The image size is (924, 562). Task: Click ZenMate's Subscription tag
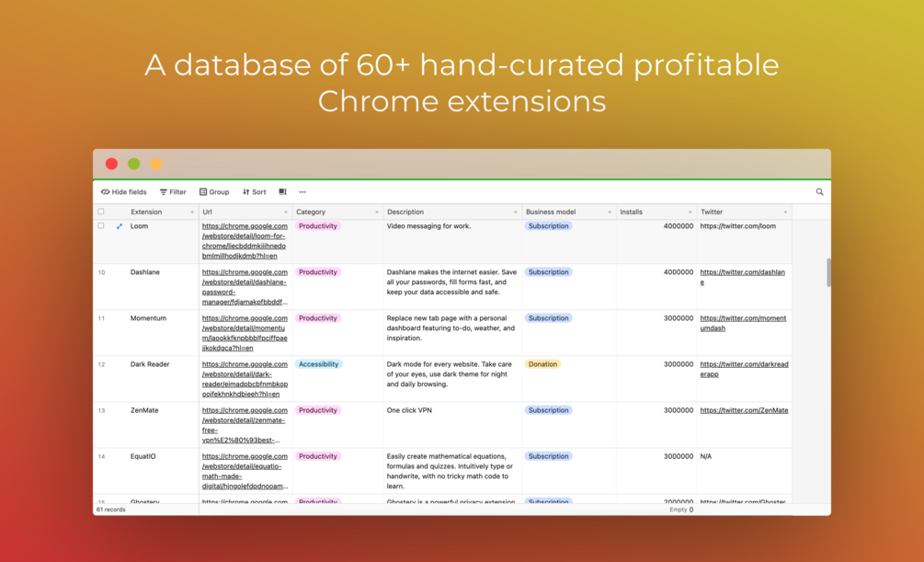(x=548, y=410)
